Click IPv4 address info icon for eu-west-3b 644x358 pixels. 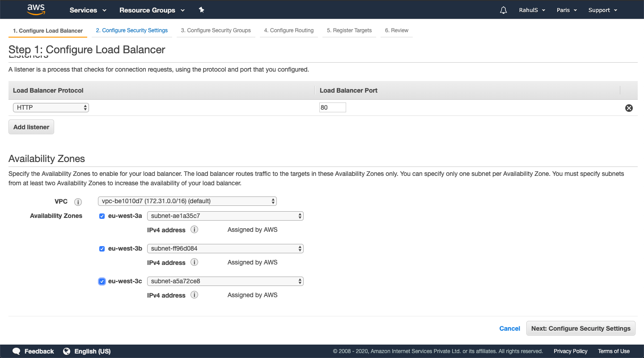pyautogui.click(x=194, y=262)
